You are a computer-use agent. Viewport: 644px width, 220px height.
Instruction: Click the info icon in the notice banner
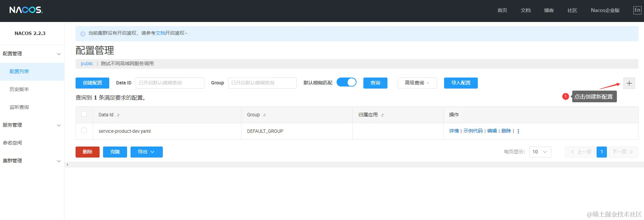83,34
